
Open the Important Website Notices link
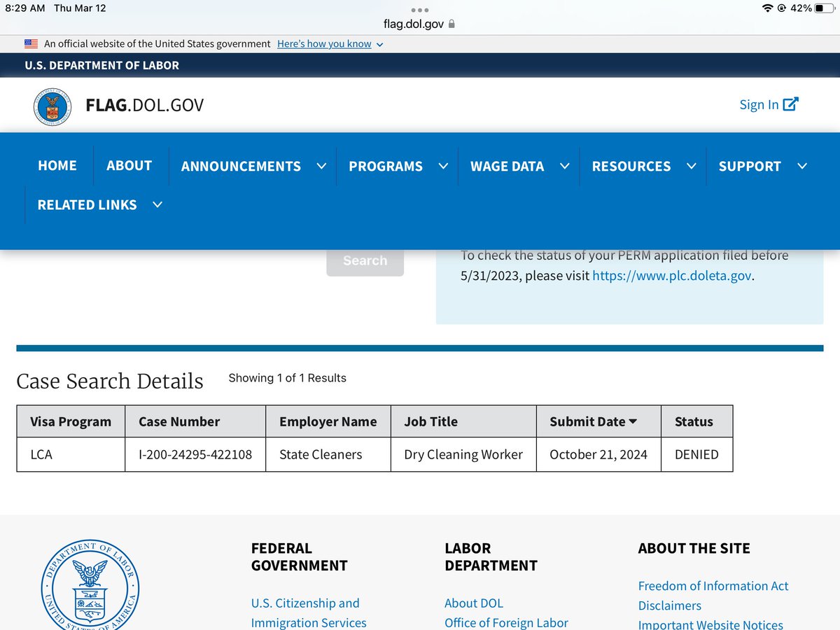tap(710, 624)
